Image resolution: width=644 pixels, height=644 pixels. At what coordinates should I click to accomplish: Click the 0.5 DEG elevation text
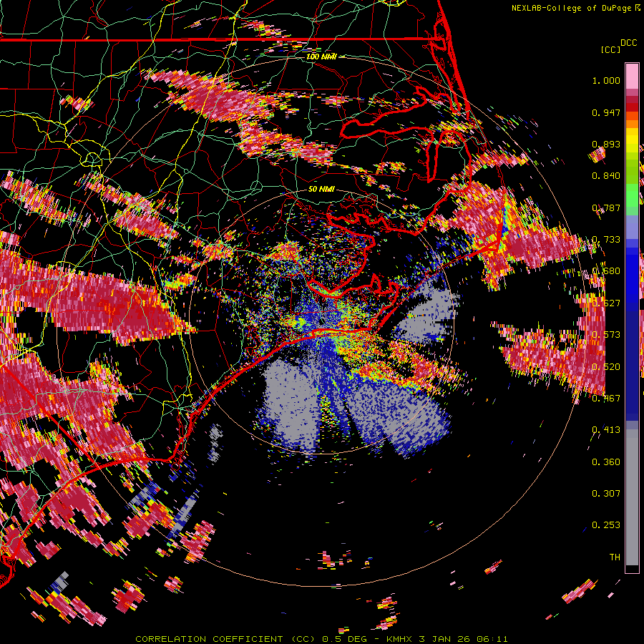(x=343, y=639)
